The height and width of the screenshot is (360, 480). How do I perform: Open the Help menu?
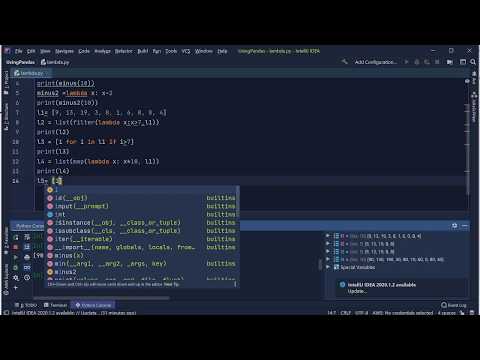pyautogui.click(x=222, y=51)
